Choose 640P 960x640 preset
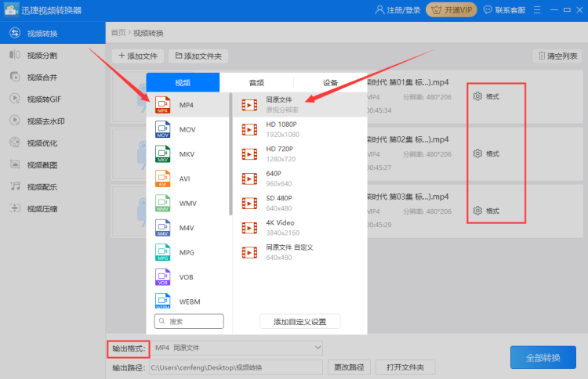The height and width of the screenshot is (379, 588). [x=299, y=179]
